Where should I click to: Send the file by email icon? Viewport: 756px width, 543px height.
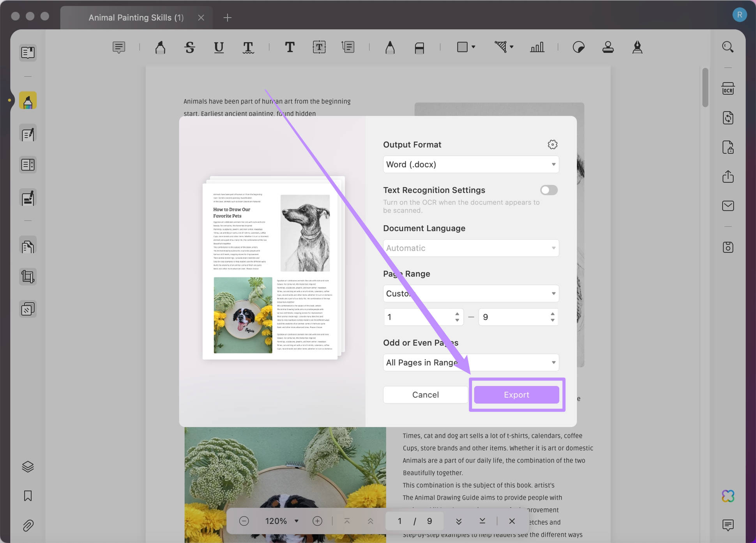click(x=728, y=206)
